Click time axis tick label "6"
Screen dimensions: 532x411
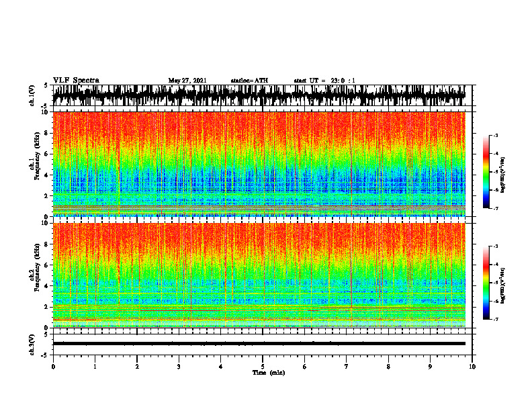click(305, 367)
